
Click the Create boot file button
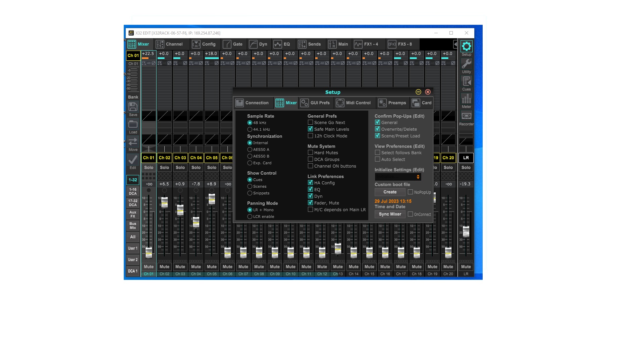click(390, 192)
